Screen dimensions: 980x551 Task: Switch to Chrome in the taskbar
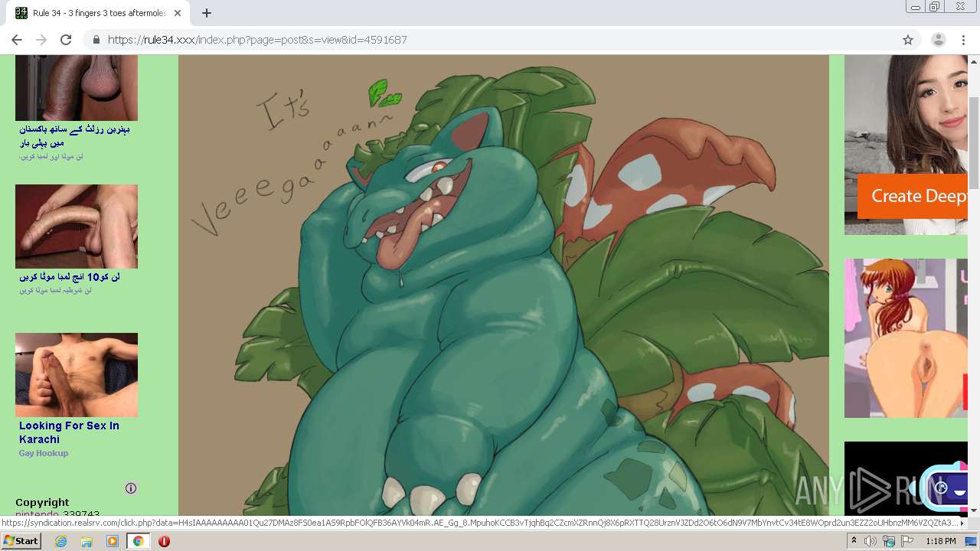click(138, 541)
